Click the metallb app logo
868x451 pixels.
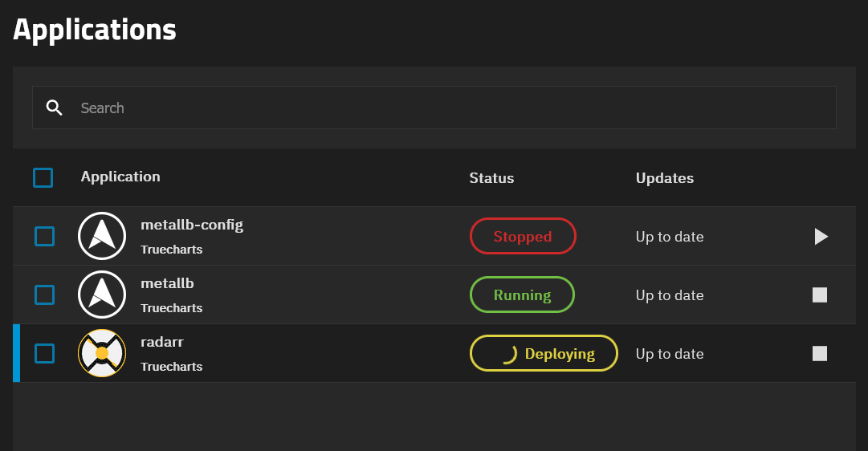[102, 295]
